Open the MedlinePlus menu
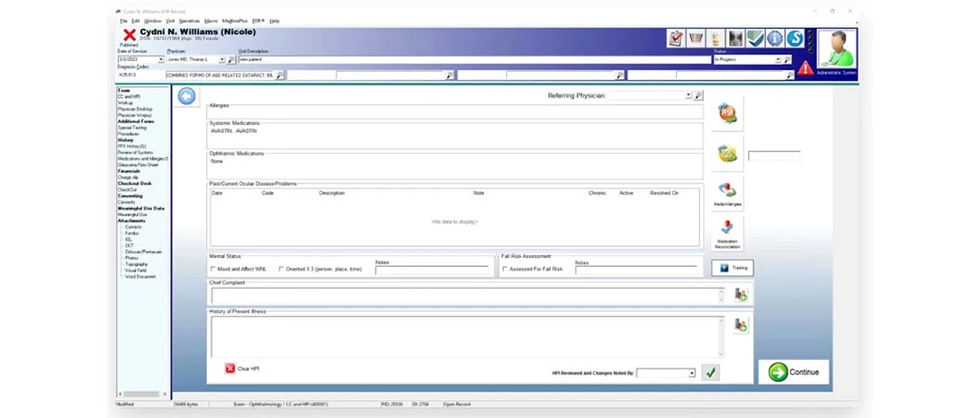 point(236,21)
